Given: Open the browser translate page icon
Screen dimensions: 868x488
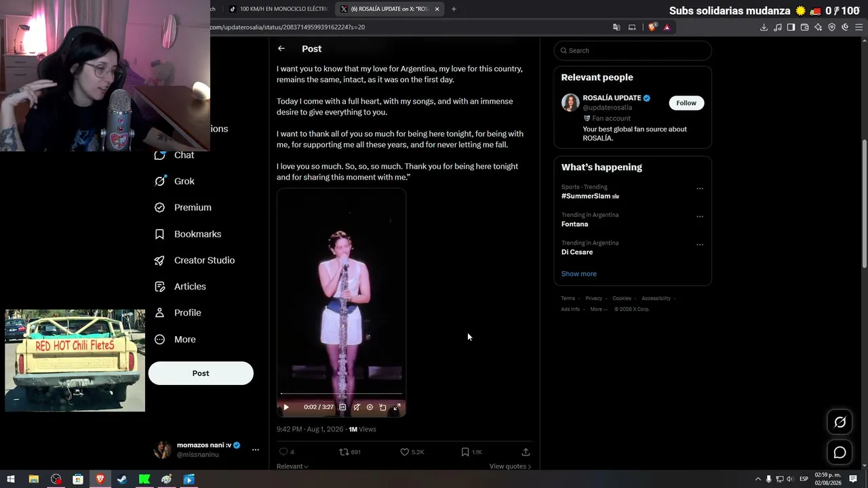Looking at the screenshot, I should [616, 27].
